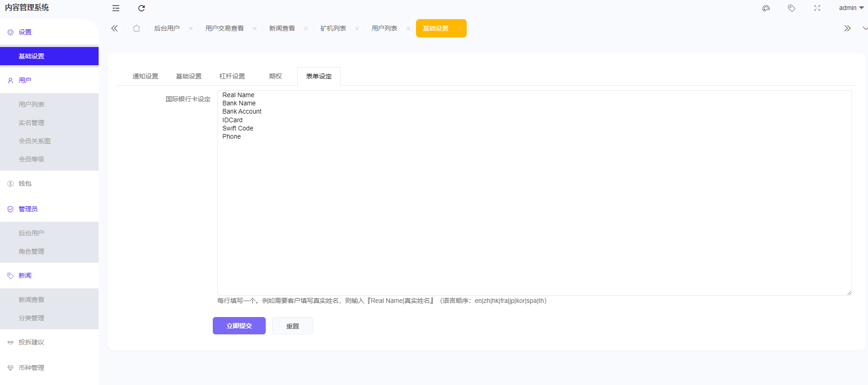Switch to the 通知设置 tab
The height and width of the screenshot is (385, 868).
click(145, 76)
